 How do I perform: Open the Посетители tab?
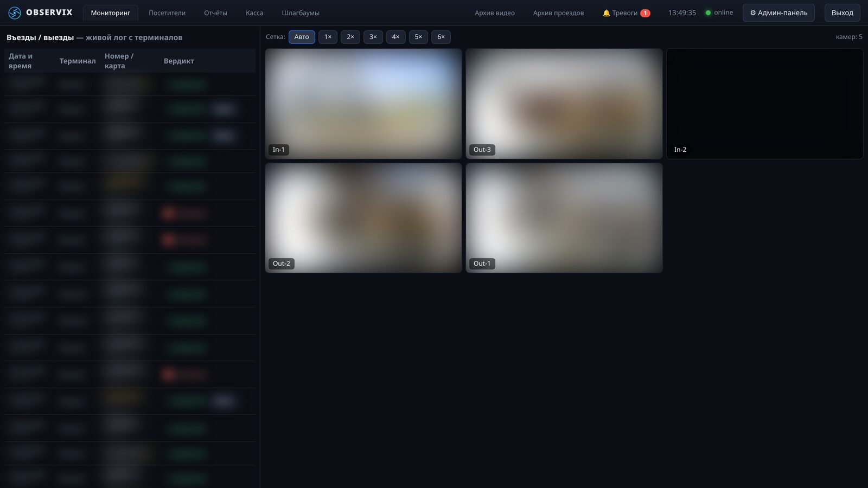click(167, 13)
